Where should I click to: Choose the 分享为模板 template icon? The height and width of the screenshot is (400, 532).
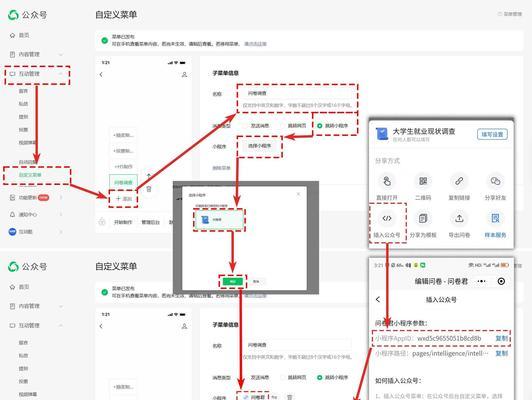(x=423, y=218)
